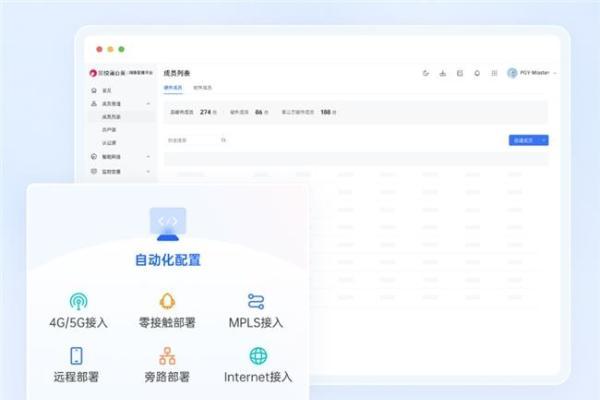The height and width of the screenshot is (400, 600).
Task: Click the 远程部署 label
Action: pos(76,377)
